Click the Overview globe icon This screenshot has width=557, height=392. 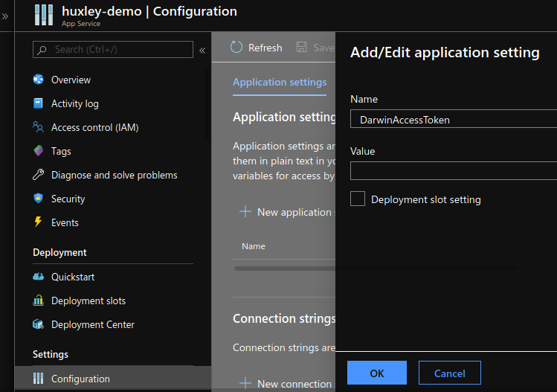[x=39, y=80]
